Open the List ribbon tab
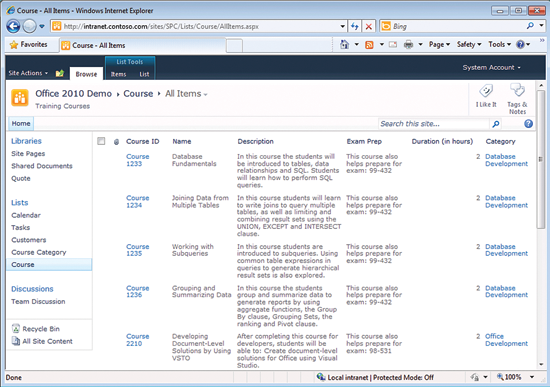The width and height of the screenshot is (550, 387). (x=144, y=74)
